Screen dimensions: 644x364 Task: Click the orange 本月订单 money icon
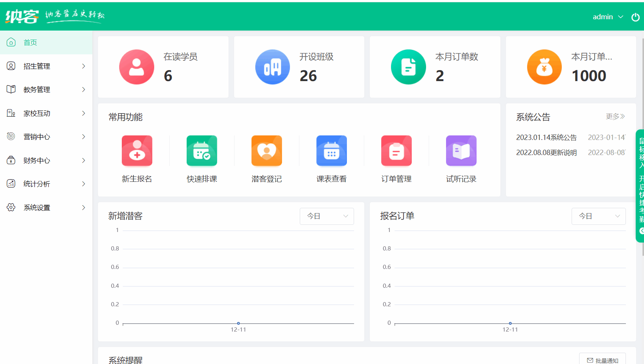[544, 67]
